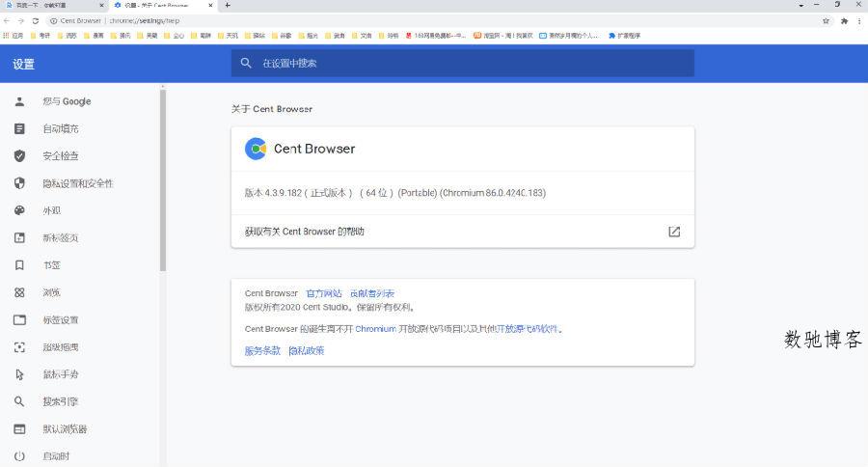Click the 关于 Cent Browser heading
Viewport: 868px width, 467px height.
click(x=272, y=109)
